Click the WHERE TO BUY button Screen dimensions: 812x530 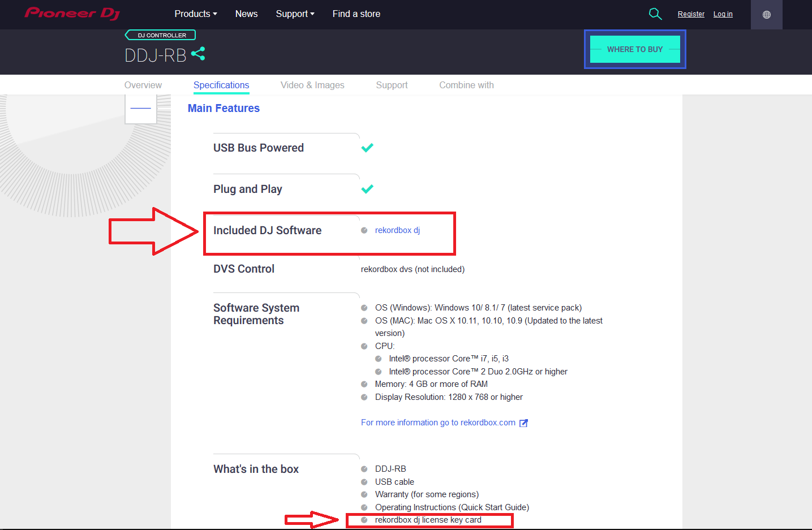pyautogui.click(x=635, y=49)
